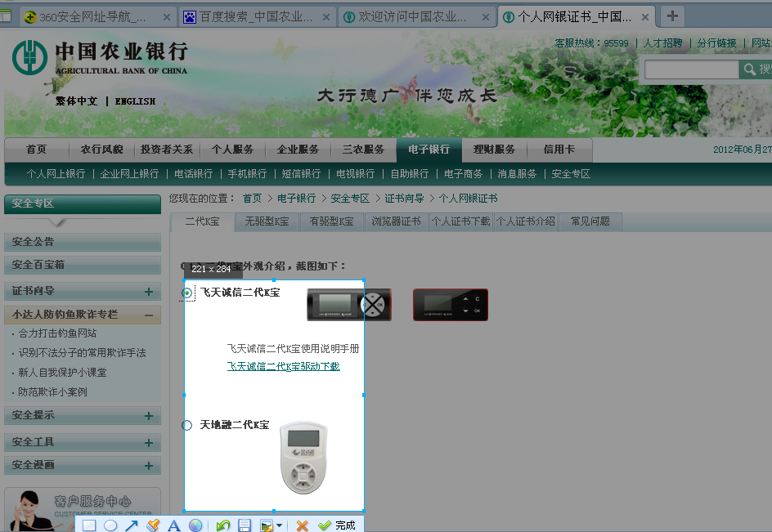
Task: Switch to the 有驱型K宝 tab
Action: [331, 221]
